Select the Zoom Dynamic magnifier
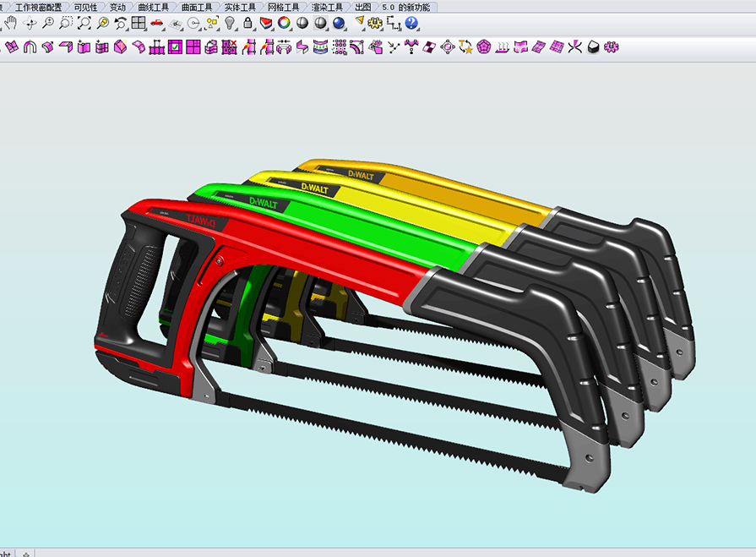756x557 pixels. coord(48,23)
